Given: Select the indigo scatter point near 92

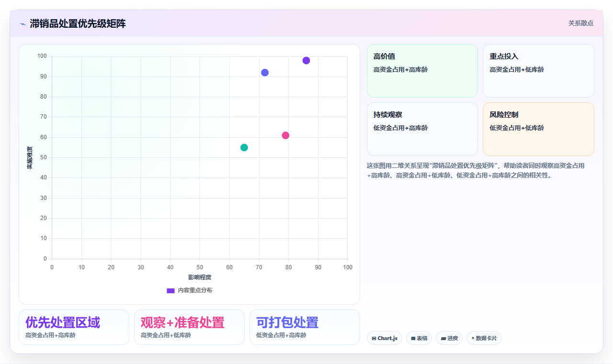Looking at the screenshot, I should click(x=265, y=73).
